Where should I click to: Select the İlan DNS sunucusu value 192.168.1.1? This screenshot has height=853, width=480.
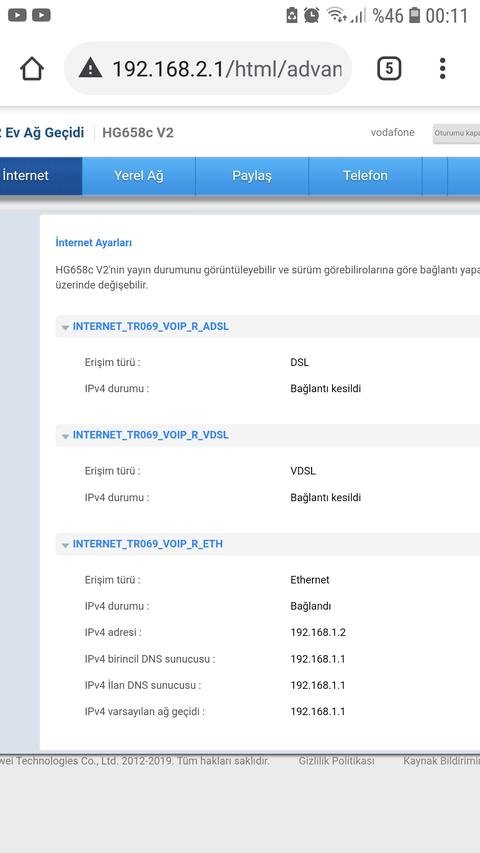[x=318, y=685]
